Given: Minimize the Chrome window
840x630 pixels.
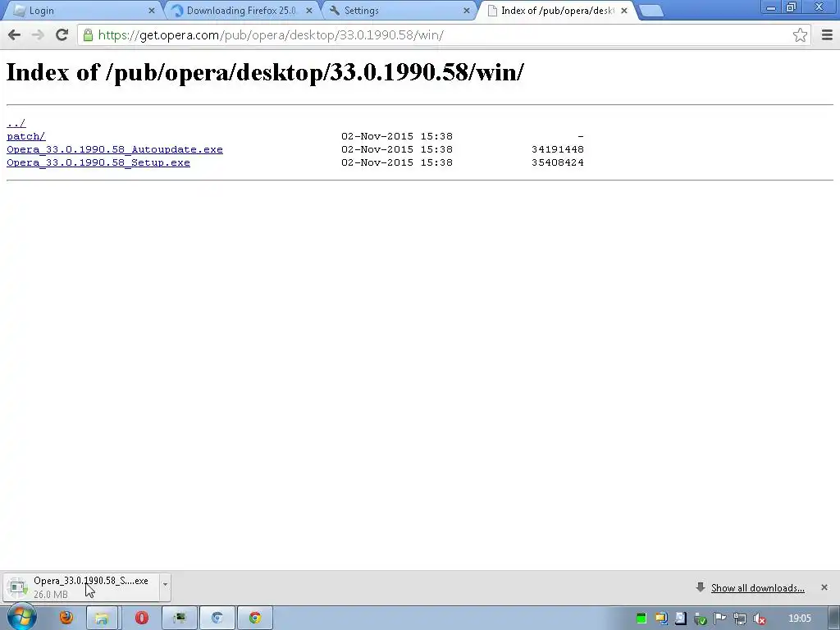Looking at the screenshot, I should [771, 7].
